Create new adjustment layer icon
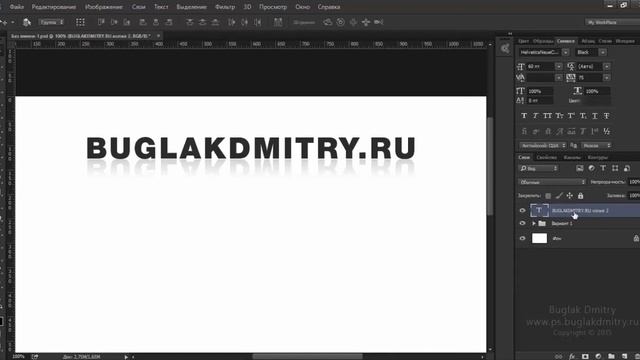This screenshot has width=640, height=360. click(x=598, y=356)
